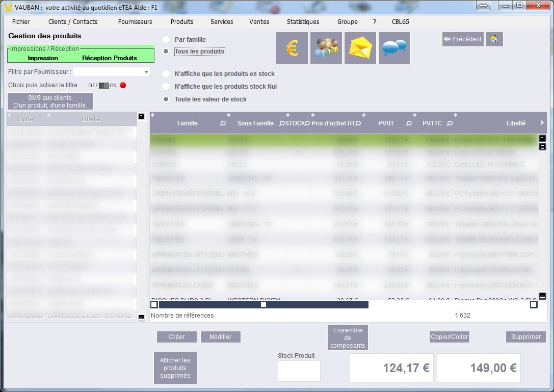
Task: Expand table columns with right arrow near Libellé
Action: coord(542,123)
